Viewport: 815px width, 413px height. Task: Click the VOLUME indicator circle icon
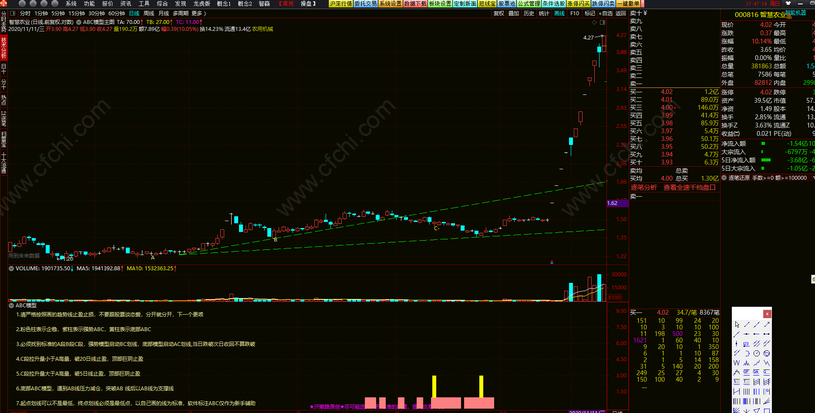[x=11, y=269]
